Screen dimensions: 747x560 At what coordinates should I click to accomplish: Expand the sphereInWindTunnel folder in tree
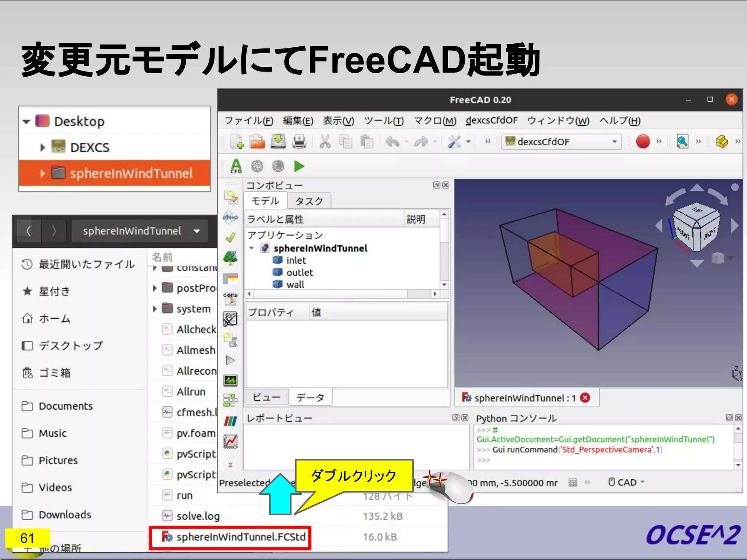(x=43, y=173)
